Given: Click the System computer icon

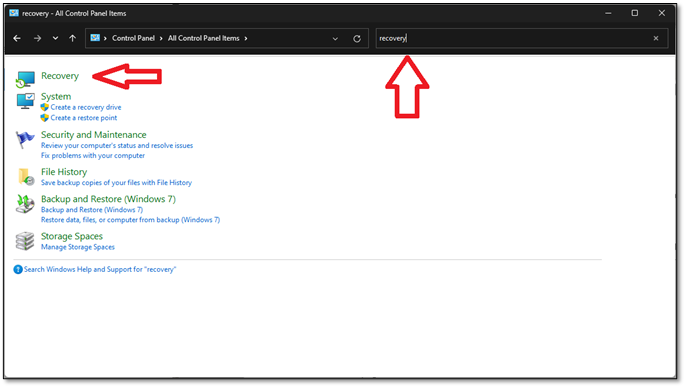Looking at the screenshot, I should (x=25, y=101).
